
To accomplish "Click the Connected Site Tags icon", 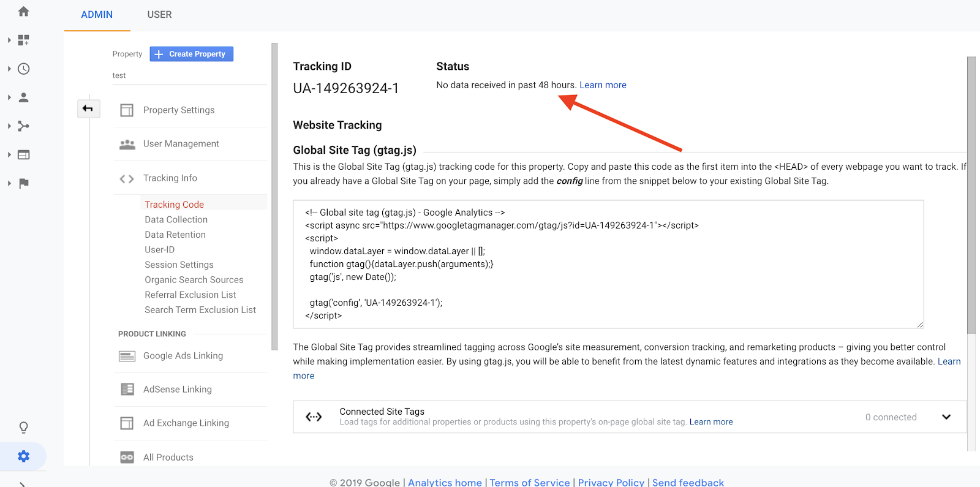I will pyautogui.click(x=314, y=417).
